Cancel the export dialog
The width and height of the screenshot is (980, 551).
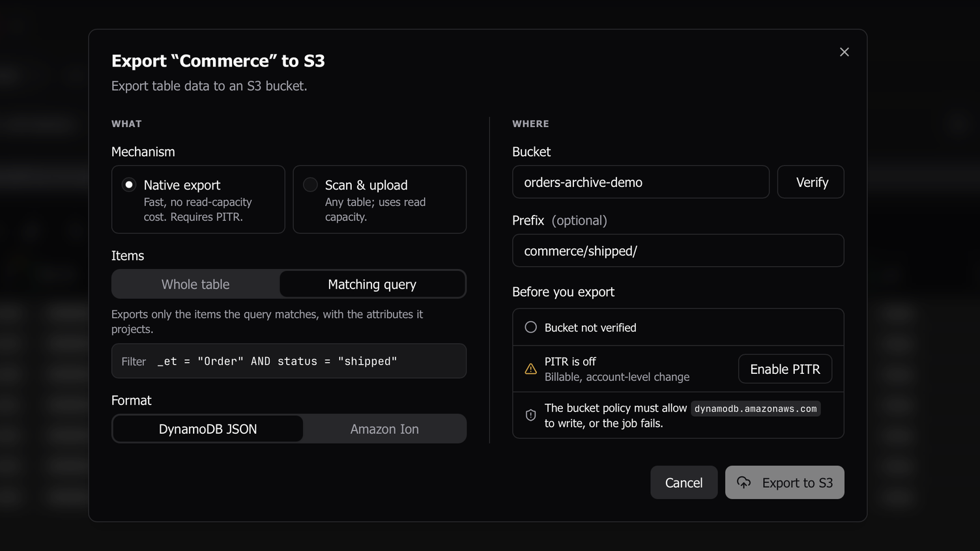pos(684,483)
